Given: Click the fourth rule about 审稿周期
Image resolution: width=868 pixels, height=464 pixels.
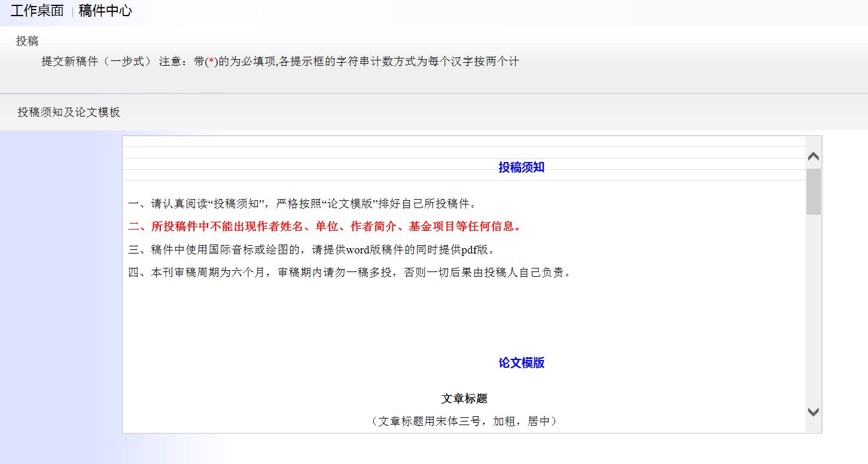Looking at the screenshot, I should point(351,273).
